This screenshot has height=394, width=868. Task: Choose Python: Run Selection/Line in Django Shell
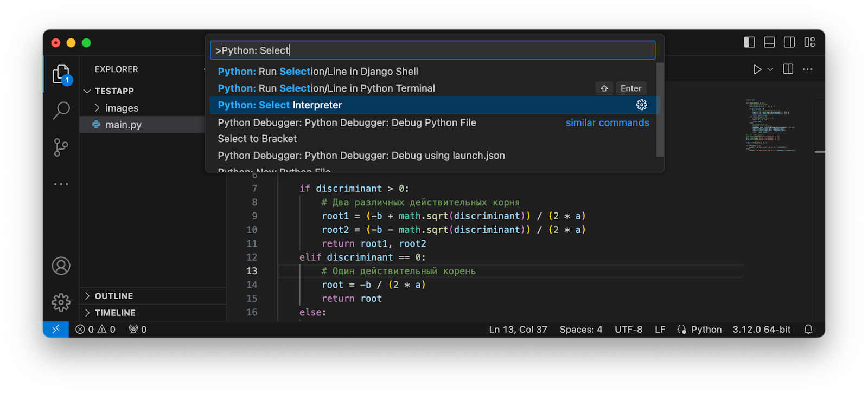(x=433, y=72)
